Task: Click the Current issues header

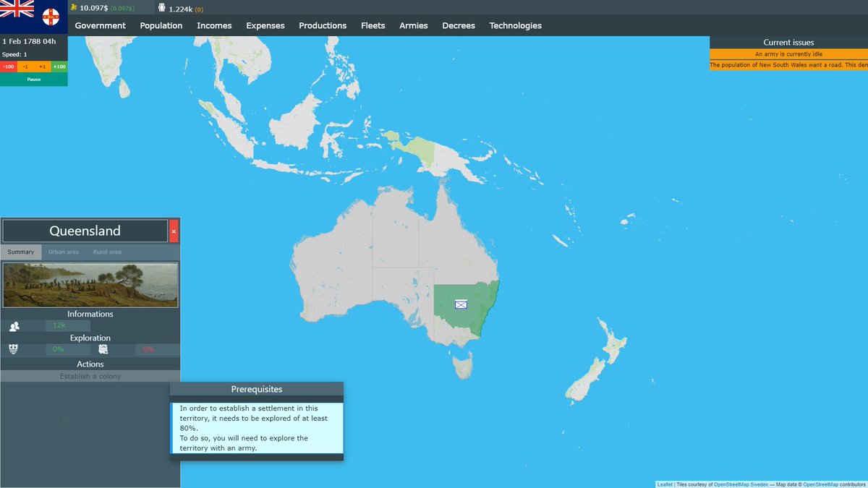Action: [x=788, y=43]
